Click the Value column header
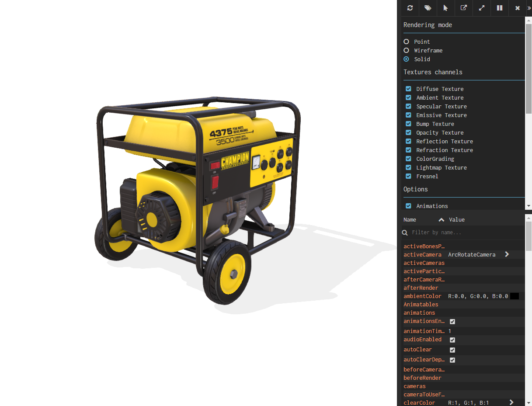 (457, 219)
